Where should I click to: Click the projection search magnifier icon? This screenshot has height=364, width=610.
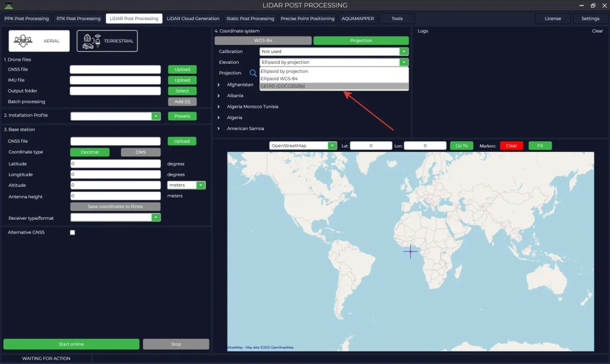(x=253, y=71)
